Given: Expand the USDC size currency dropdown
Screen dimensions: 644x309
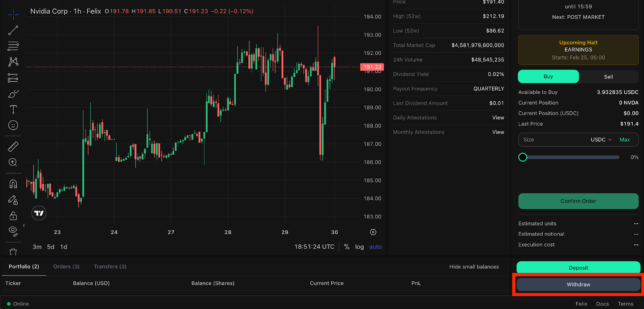Looking at the screenshot, I should pyautogui.click(x=601, y=140).
